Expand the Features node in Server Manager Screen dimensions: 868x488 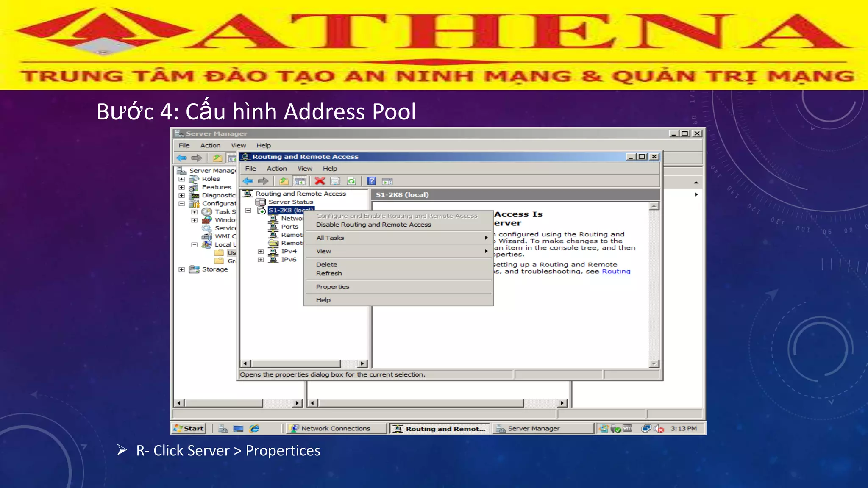181,187
